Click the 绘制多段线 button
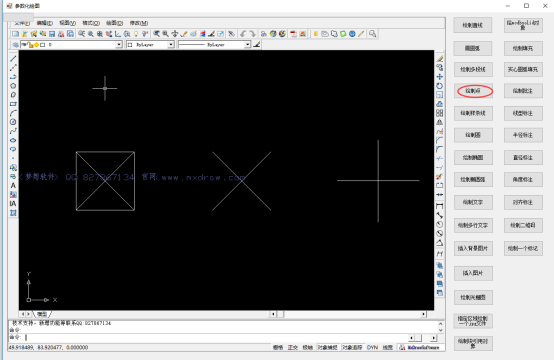554x360 pixels. 473,69
